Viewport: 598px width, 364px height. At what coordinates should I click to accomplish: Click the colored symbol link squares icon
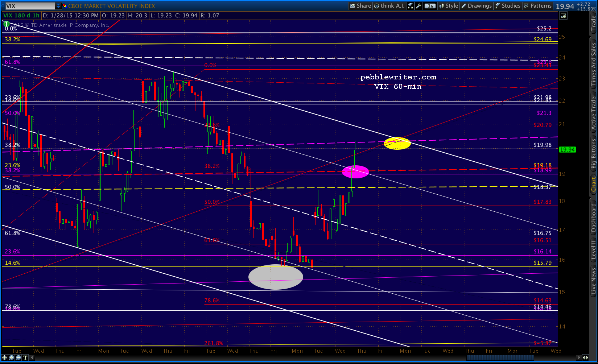coord(65,6)
